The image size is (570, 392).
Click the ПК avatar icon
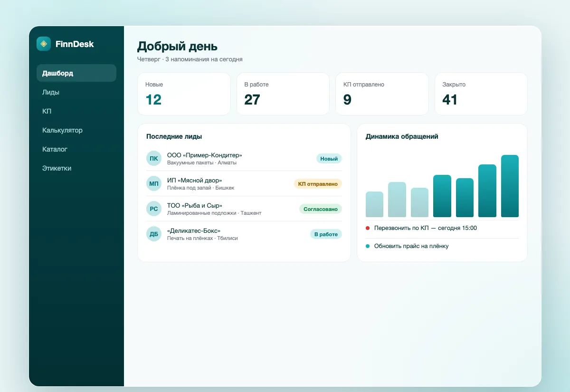click(154, 158)
